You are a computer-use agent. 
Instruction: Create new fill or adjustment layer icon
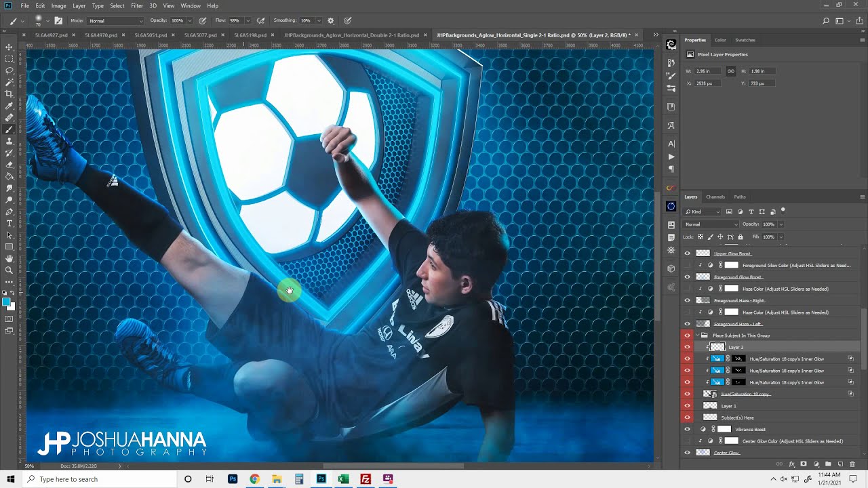[x=816, y=464]
